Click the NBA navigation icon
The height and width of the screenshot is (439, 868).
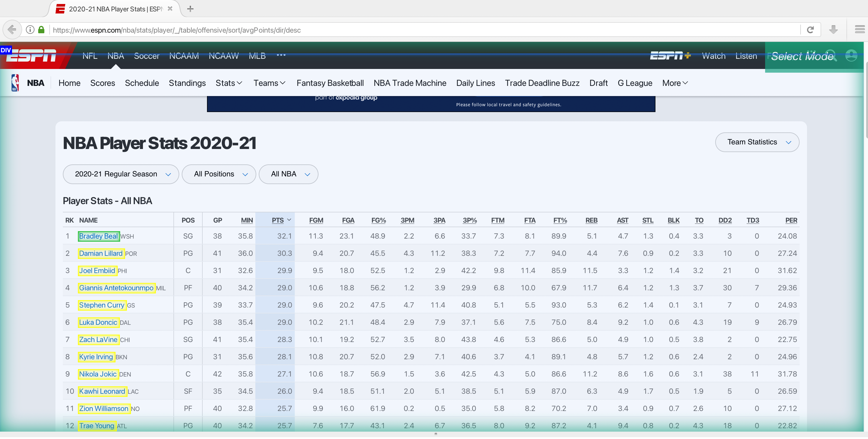click(x=15, y=82)
